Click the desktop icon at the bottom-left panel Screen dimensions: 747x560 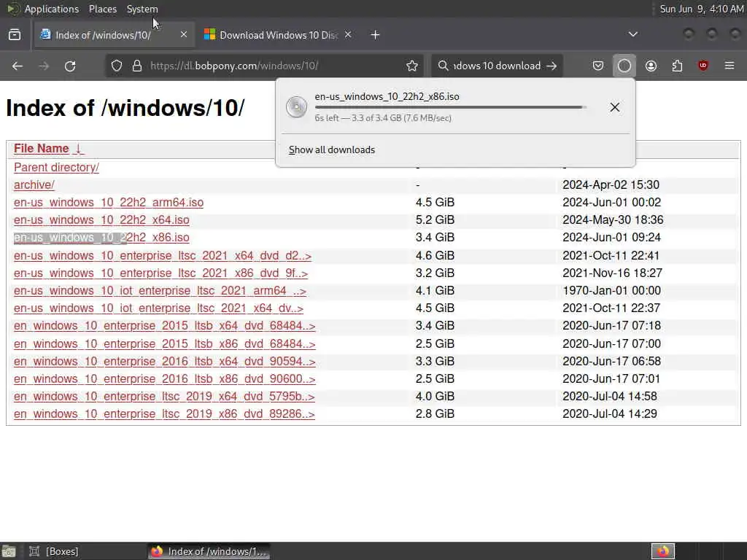click(x=9, y=551)
